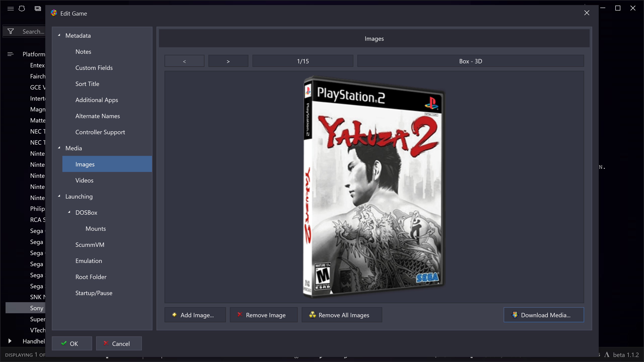Click Add Image button

(195, 315)
